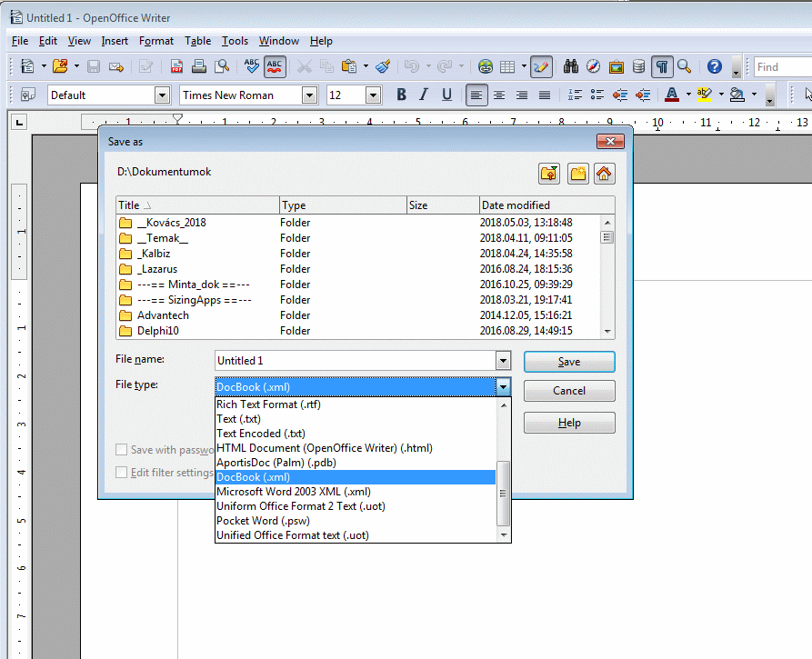Click the File name input field

(356, 360)
